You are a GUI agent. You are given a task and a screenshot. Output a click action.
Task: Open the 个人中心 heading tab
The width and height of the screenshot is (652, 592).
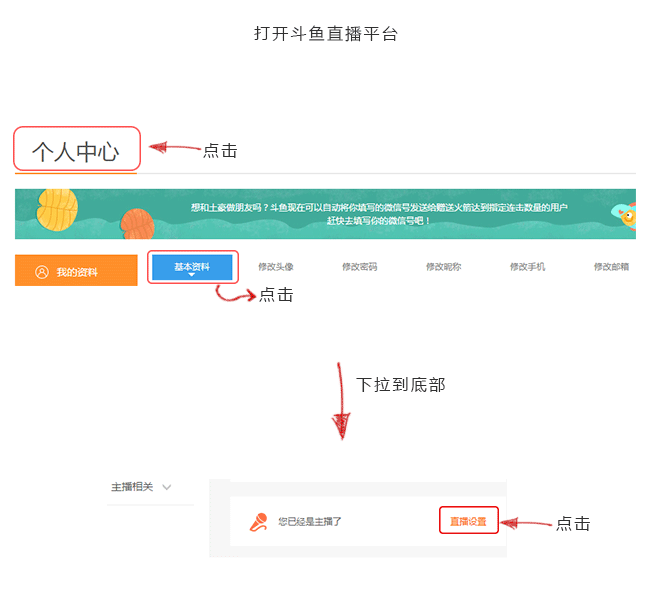[76, 151]
